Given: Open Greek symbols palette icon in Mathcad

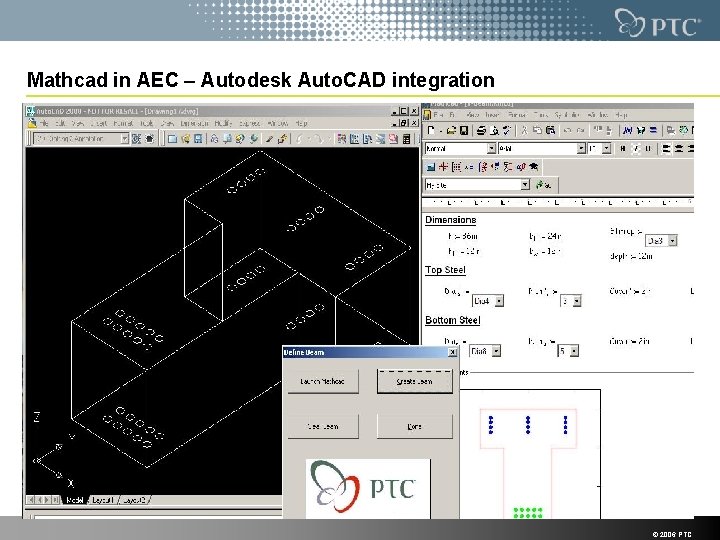Looking at the screenshot, I should [x=521, y=167].
